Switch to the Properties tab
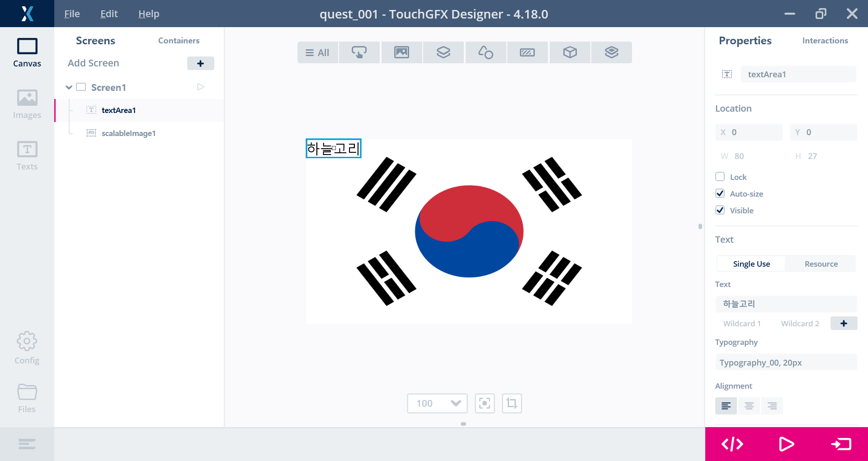This screenshot has height=461, width=868. pyautogui.click(x=745, y=41)
